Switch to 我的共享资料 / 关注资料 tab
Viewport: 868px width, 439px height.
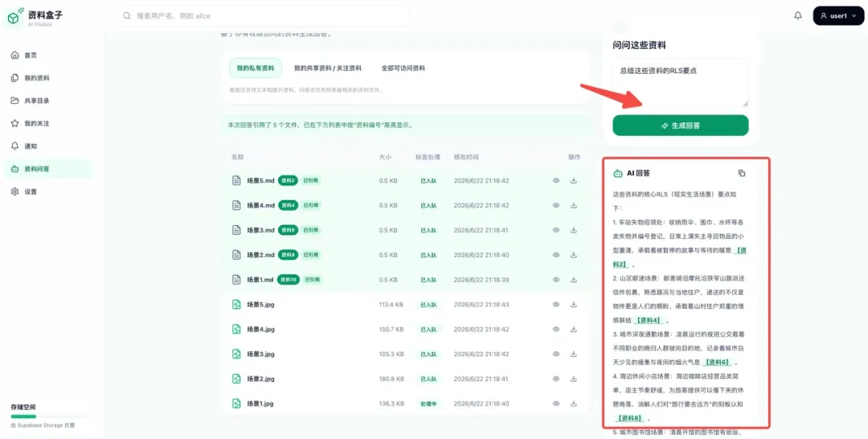point(328,68)
